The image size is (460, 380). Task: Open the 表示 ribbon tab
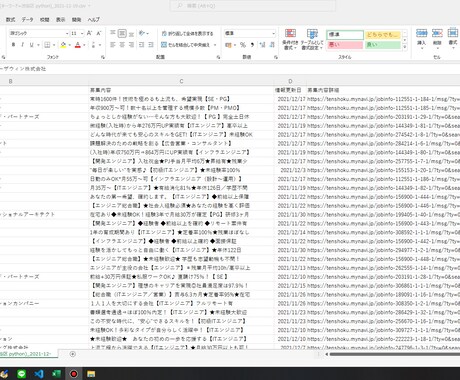[x=60, y=20]
